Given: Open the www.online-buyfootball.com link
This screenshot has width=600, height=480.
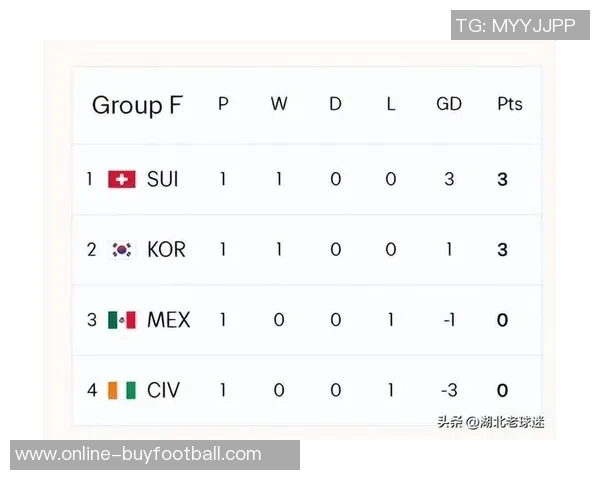Looking at the screenshot, I should coord(138,454).
